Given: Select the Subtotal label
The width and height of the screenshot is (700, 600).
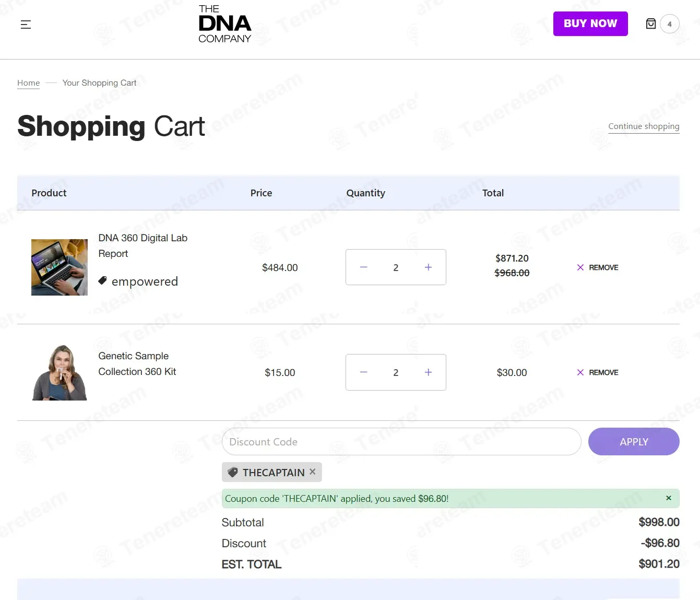Looking at the screenshot, I should [243, 522].
